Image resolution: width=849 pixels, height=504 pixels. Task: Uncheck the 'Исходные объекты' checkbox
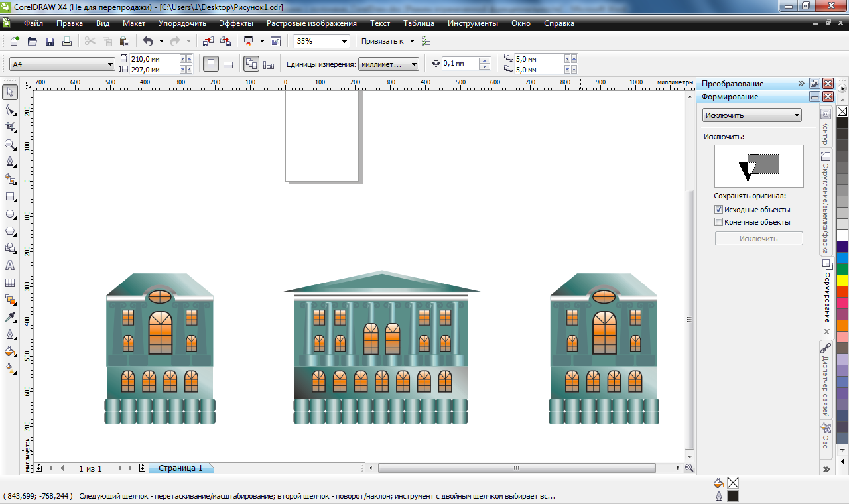718,210
